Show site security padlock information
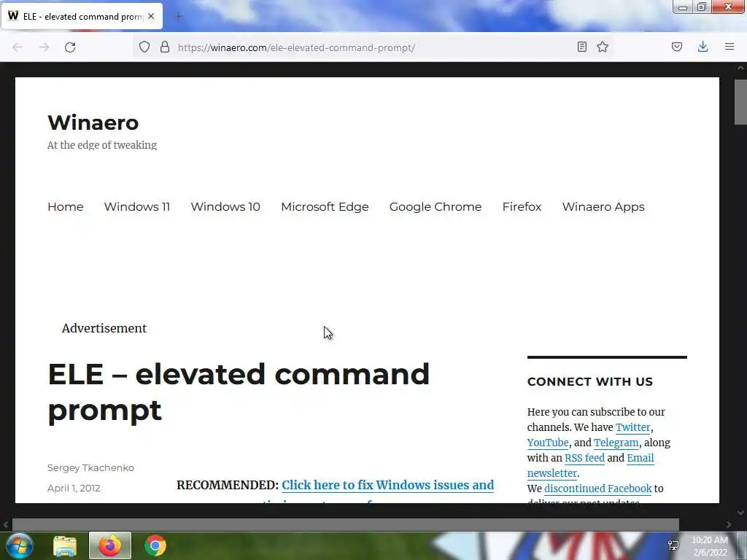 pyautogui.click(x=165, y=47)
